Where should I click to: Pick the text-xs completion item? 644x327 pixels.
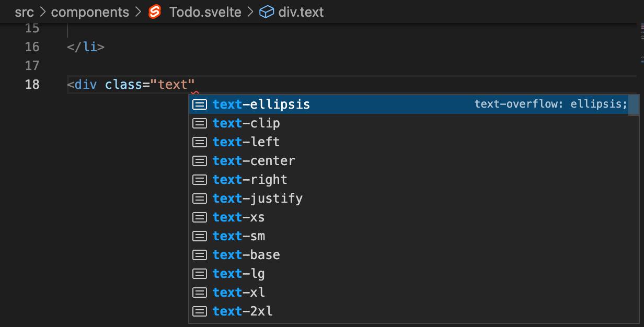(239, 217)
